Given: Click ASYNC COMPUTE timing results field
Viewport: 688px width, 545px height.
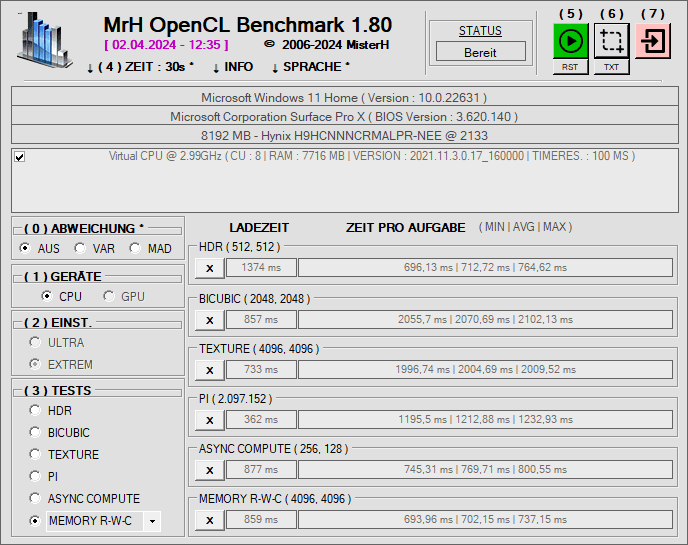Looking at the screenshot, I should (x=485, y=470).
